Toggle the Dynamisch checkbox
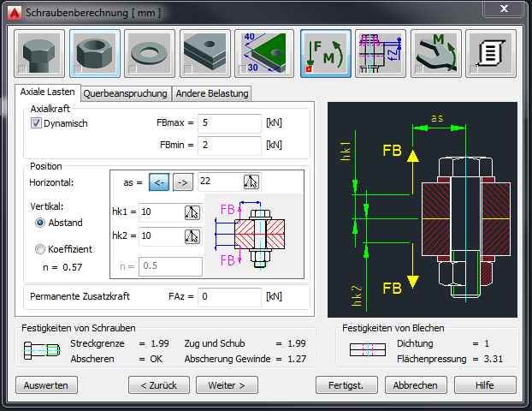Image resolution: width=532 pixels, height=411 pixels. [36, 123]
